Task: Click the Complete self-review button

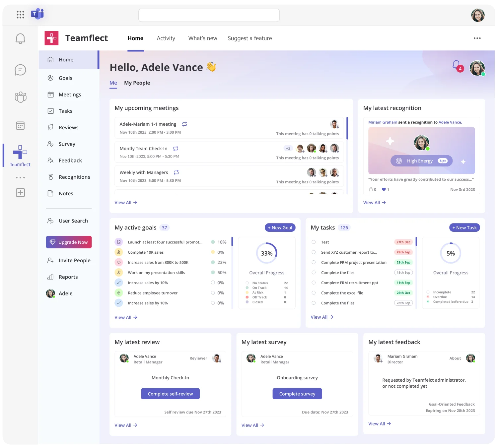Action: [170, 394]
